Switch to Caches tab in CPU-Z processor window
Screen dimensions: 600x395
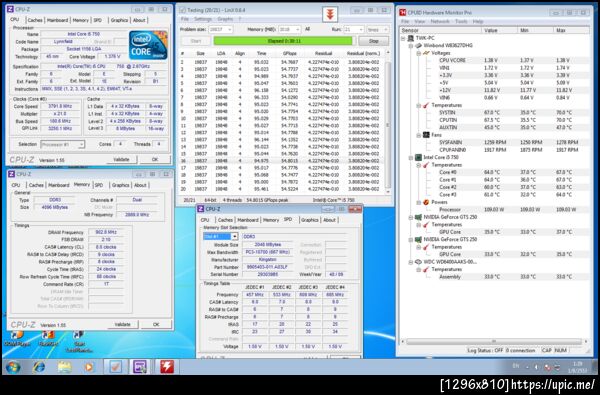(35, 20)
